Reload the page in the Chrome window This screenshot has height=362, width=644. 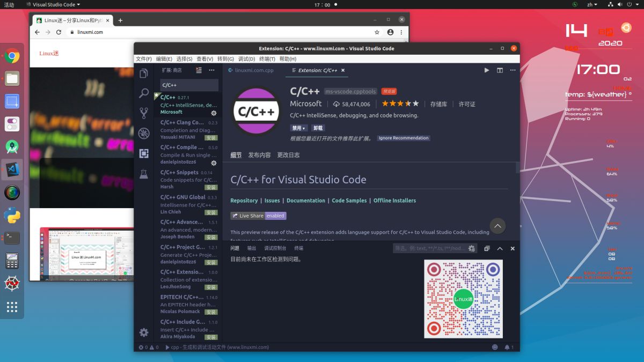pyautogui.click(x=59, y=32)
